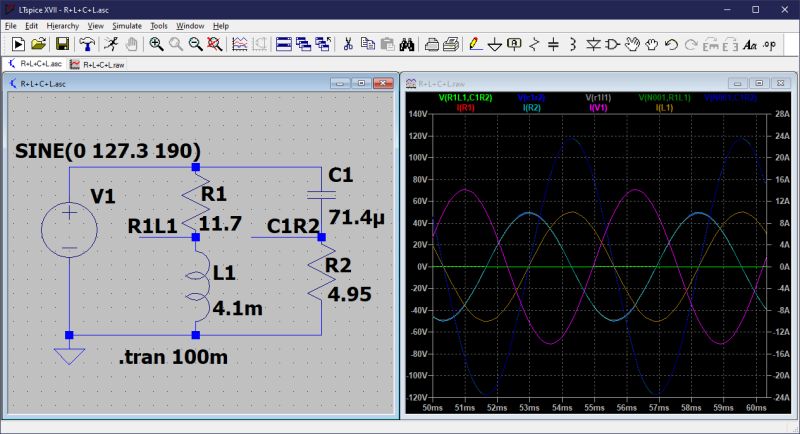Select the Diode tool
This screenshot has width=800, height=434.
[x=593, y=44]
